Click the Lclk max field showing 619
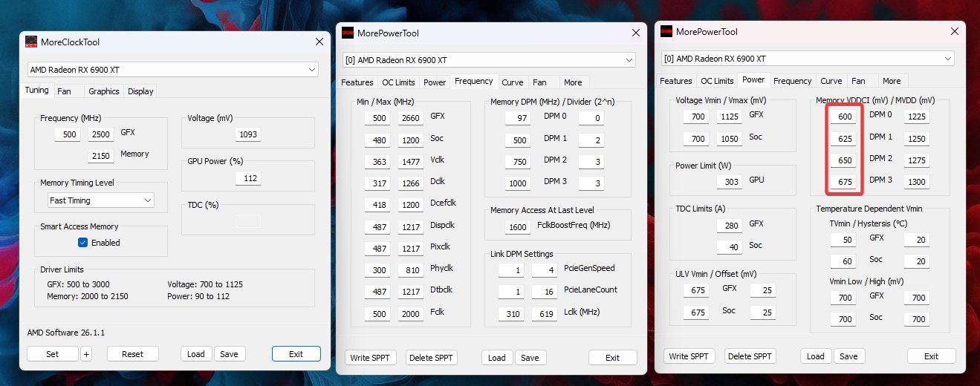Image resolution: width=980 pixels, height=386 pixels. 544,314
